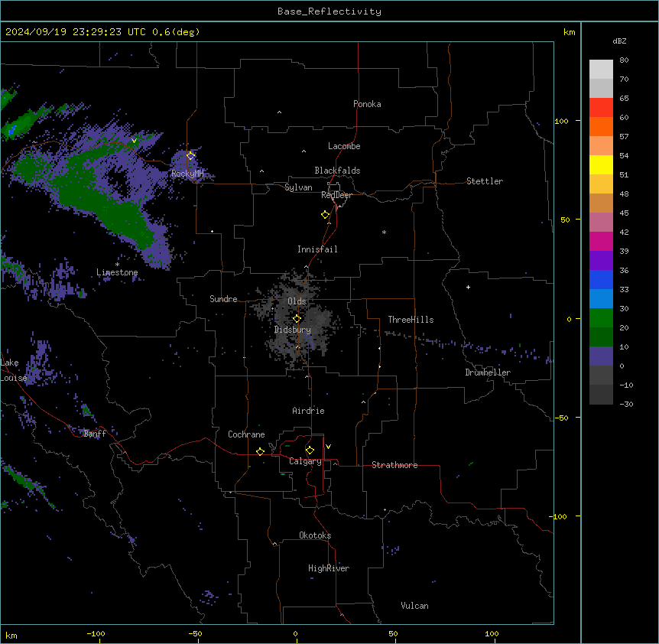The width and height of the screenshot is (659, 644).
Task: Click the white asterisk above Limestone label
Action: click(117, 265)
